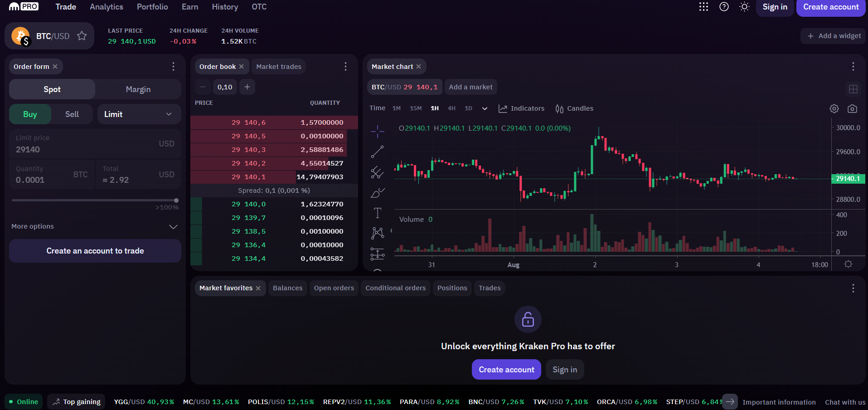This screenshot has width=868, height=410.
Task: Open the apps grid menu
Action: coord(703,7)
